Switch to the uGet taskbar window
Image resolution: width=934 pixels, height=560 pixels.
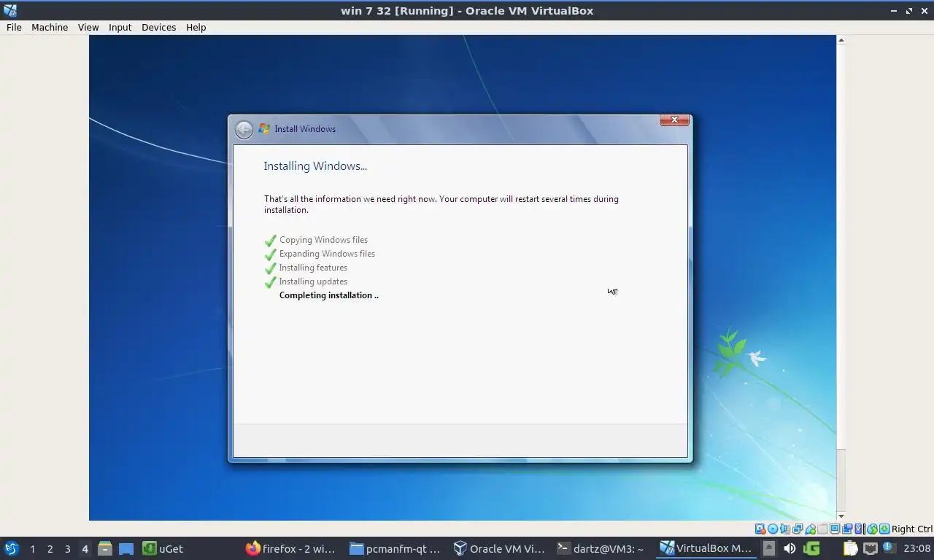163,548
